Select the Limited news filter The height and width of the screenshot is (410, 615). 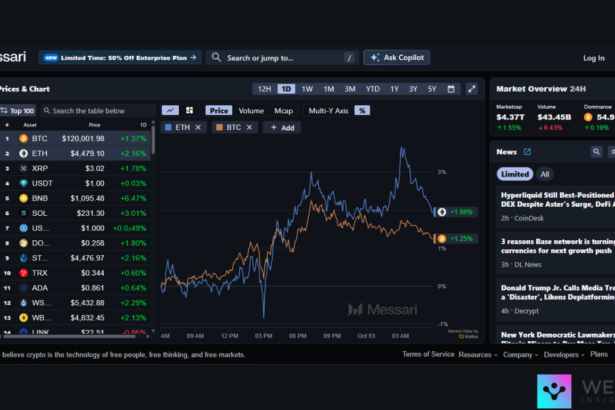(514, 173)
